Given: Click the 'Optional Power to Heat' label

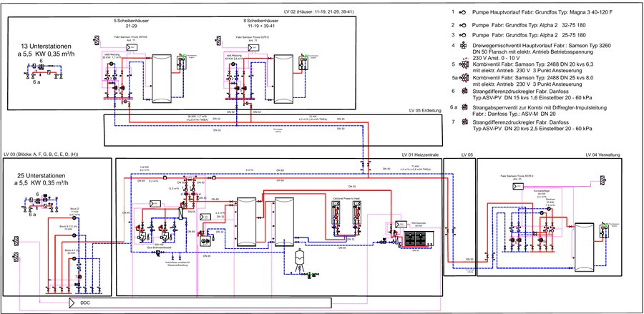Looking at the screenshot, I should (346, 198).
